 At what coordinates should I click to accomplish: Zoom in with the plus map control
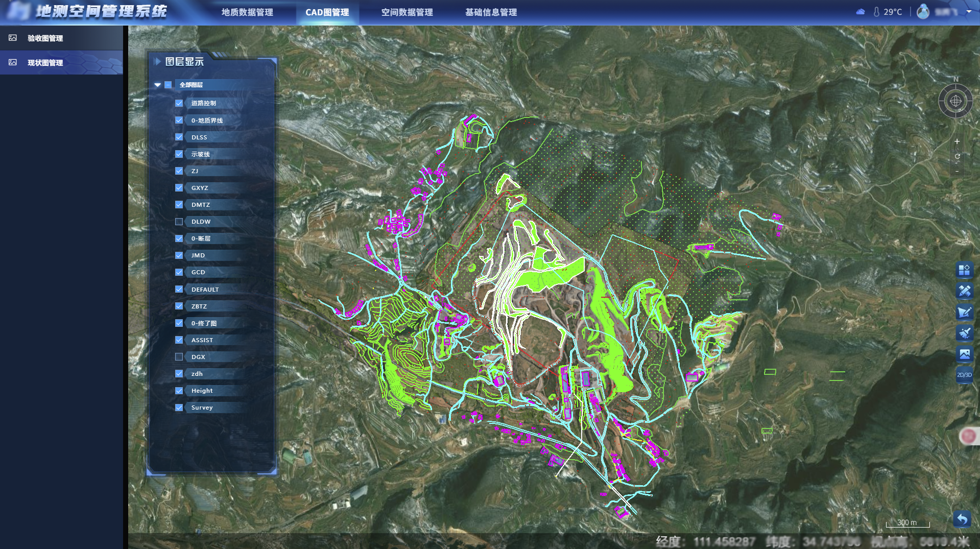click(957, 141)
